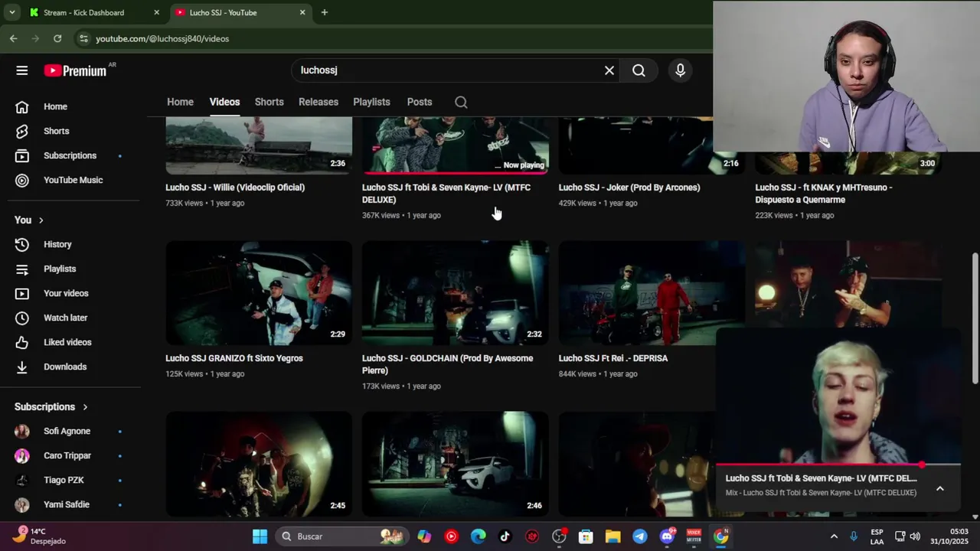Click the browser address bar URL

[x=162, y=38]
